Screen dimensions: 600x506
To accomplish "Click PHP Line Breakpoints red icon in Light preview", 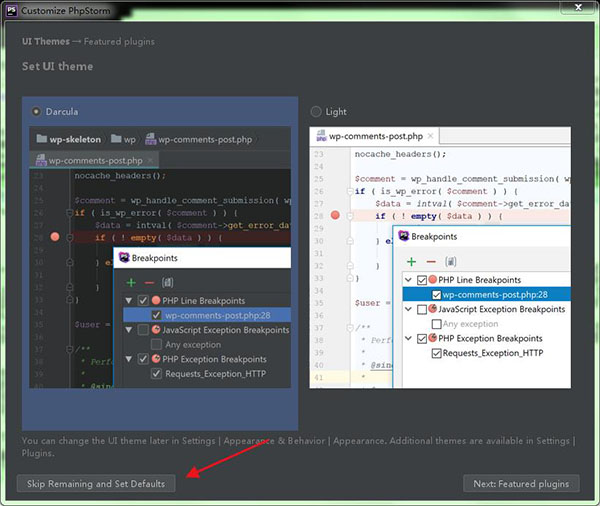I will click(x=432, y=279).
